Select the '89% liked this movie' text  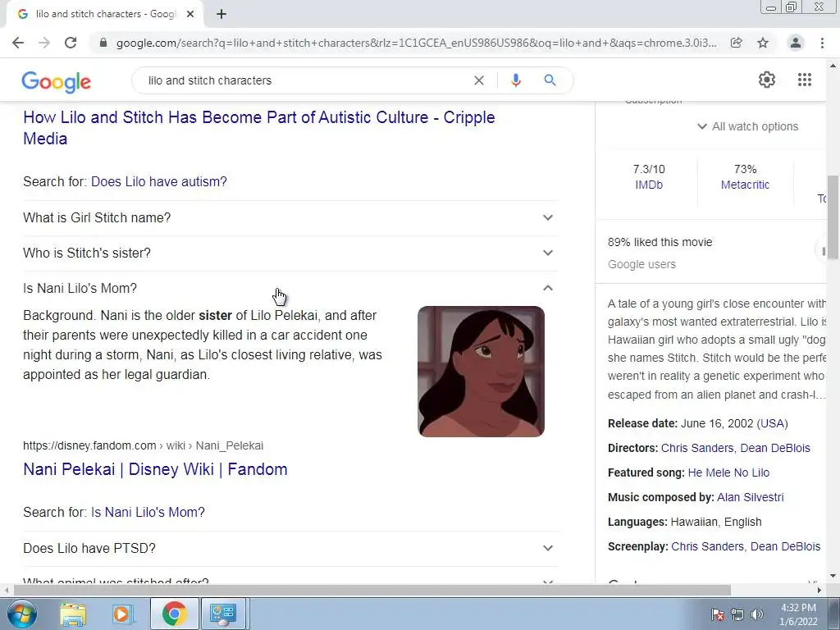click(660, 242)
